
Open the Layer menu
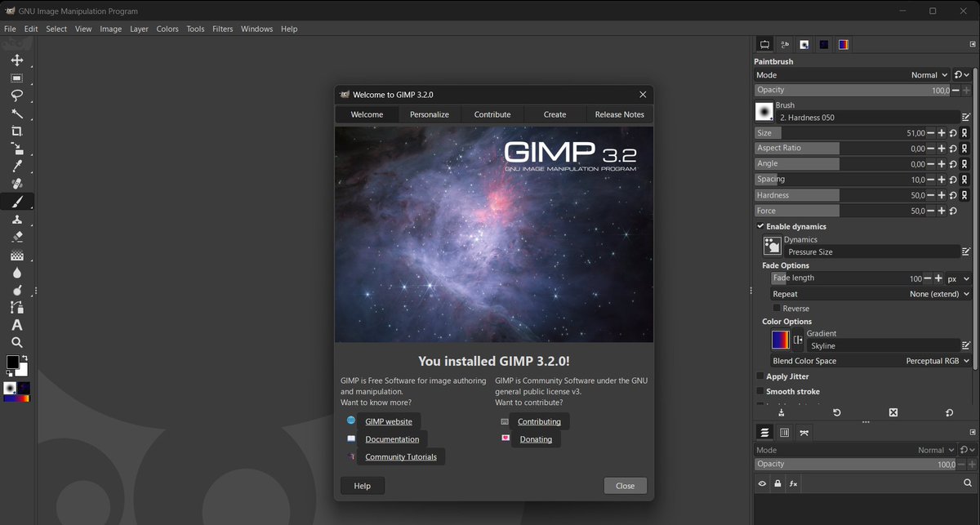click(139, 29)
